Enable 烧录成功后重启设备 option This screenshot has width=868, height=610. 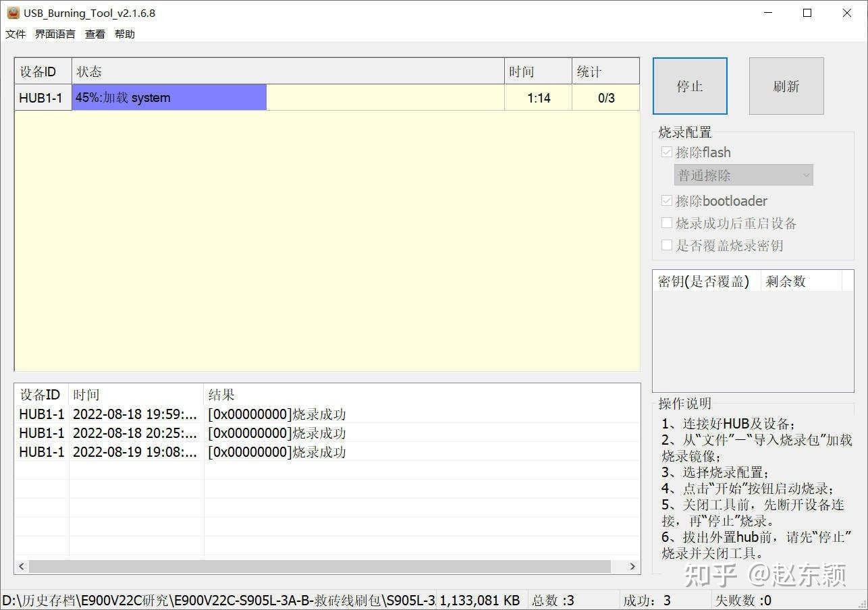pos(667,223)
